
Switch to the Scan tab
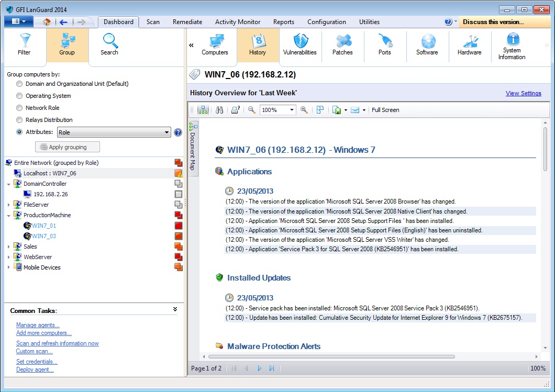point(153,22)
